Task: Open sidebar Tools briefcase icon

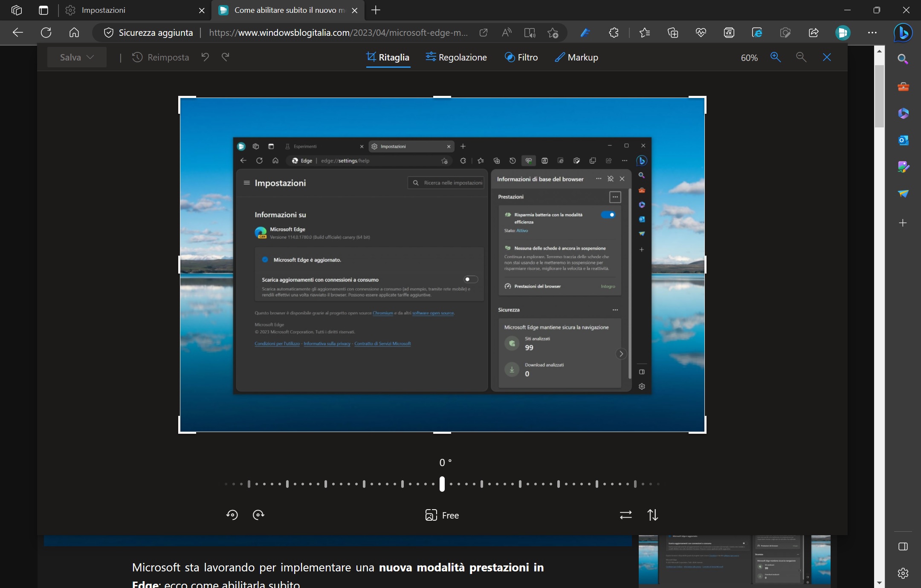Action: pos(903,87)
